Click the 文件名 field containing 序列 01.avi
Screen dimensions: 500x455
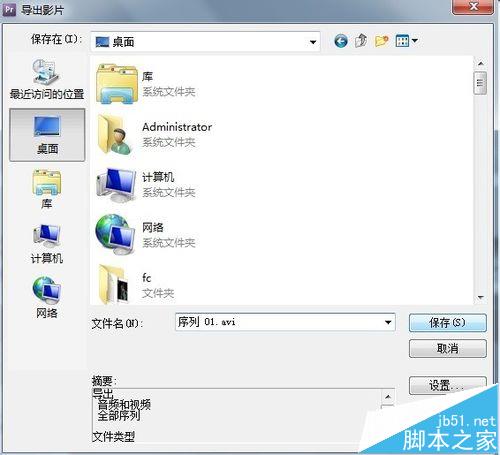tap(285, 322)
